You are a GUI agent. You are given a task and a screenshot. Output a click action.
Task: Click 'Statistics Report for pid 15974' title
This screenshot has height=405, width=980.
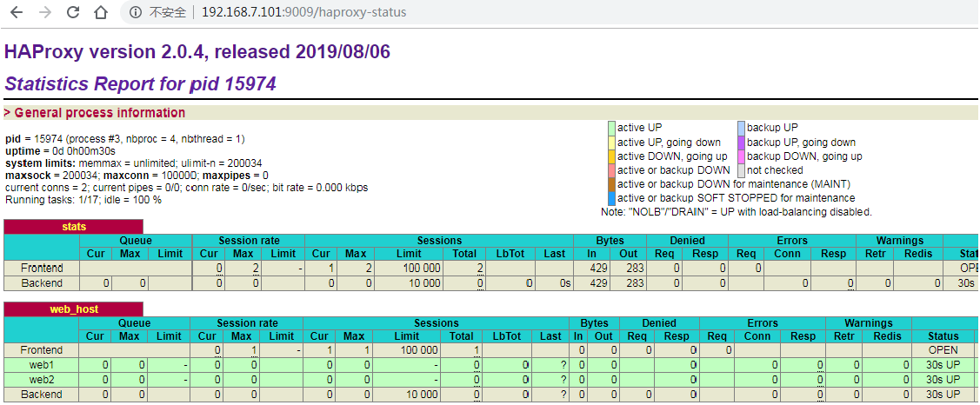click(x=140, y=83)
